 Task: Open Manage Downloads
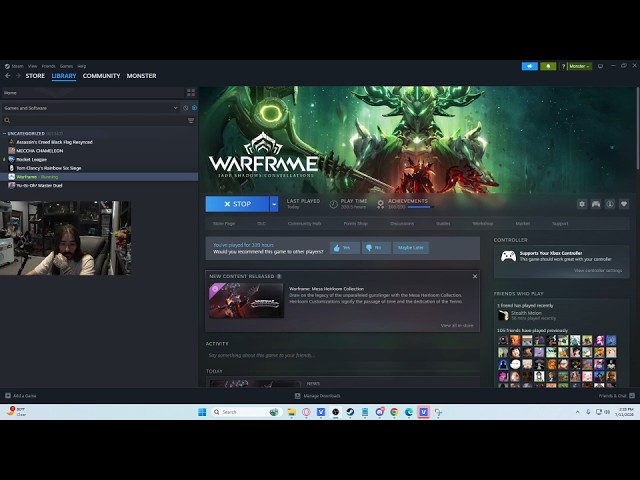pos(318,396)
